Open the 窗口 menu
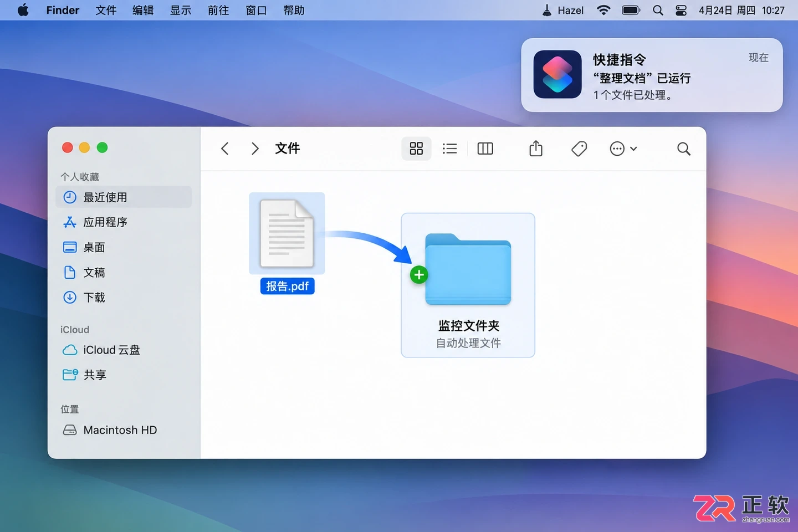The image size is (798, 532). click(x=256, y=10)
